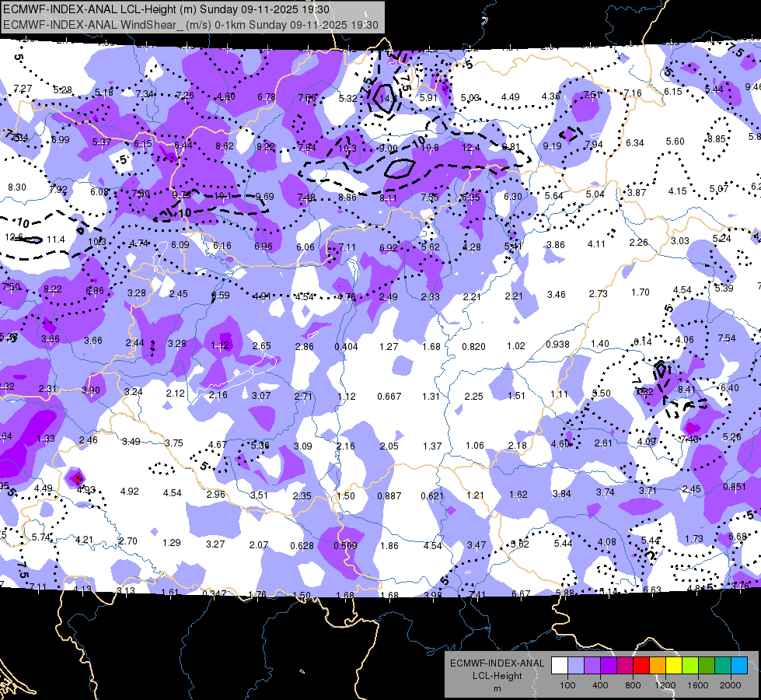
Task: Click the wind shear value 1.29
Action: pos(172,542)
